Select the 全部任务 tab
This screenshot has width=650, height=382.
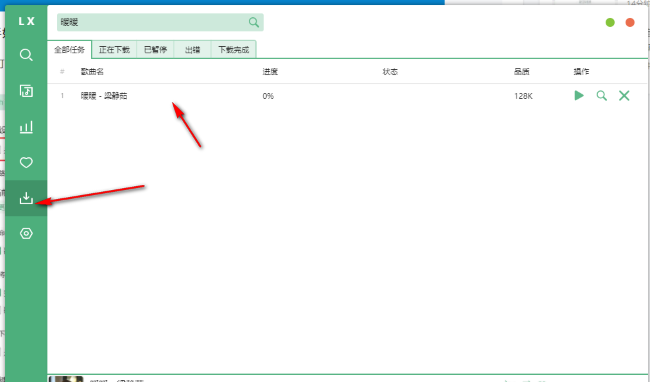70,50
